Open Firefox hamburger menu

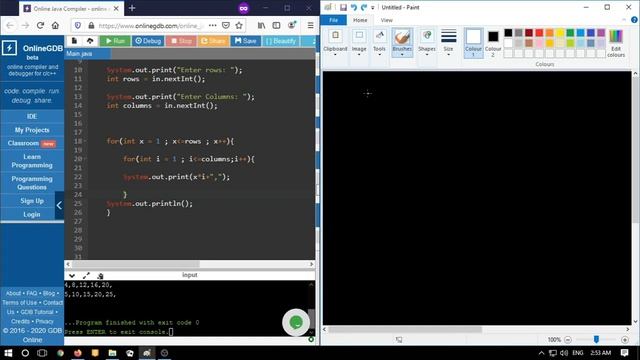311,25
